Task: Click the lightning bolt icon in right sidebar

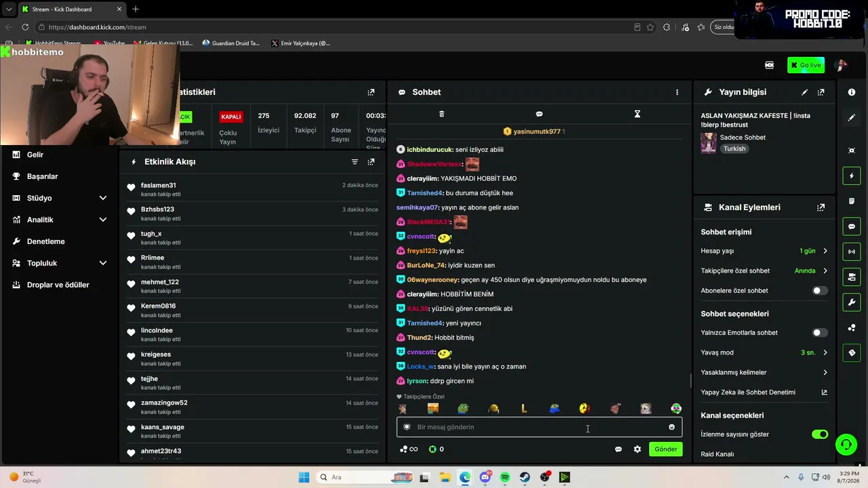Action: [852, 176]
